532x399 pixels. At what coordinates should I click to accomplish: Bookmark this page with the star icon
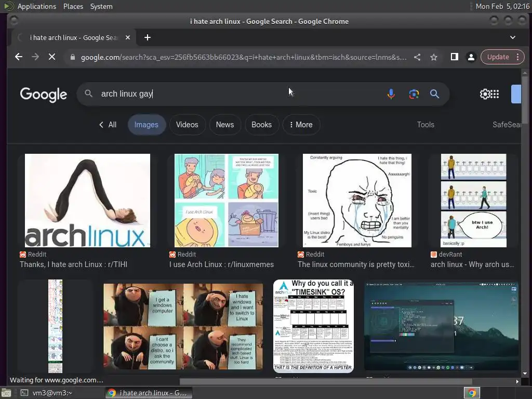[434, 57]
